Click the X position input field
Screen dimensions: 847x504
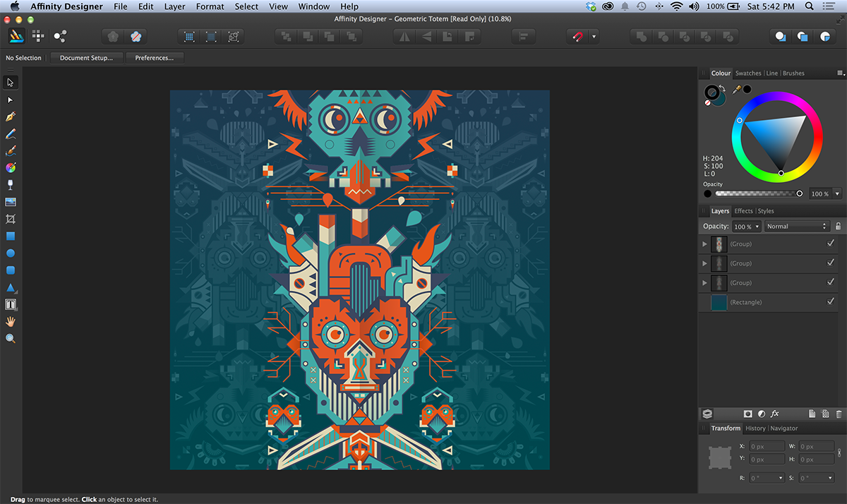[766, 445]
